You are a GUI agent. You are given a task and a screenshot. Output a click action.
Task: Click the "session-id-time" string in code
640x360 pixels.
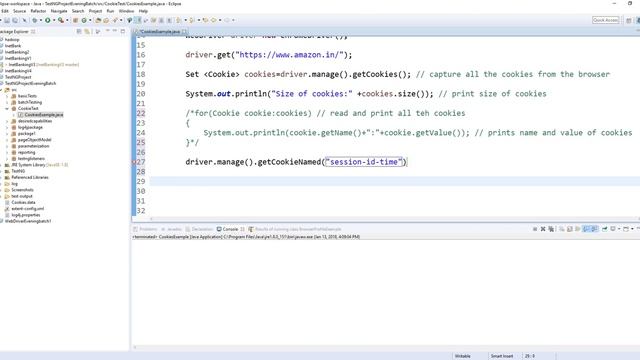(x=364, y=162)
